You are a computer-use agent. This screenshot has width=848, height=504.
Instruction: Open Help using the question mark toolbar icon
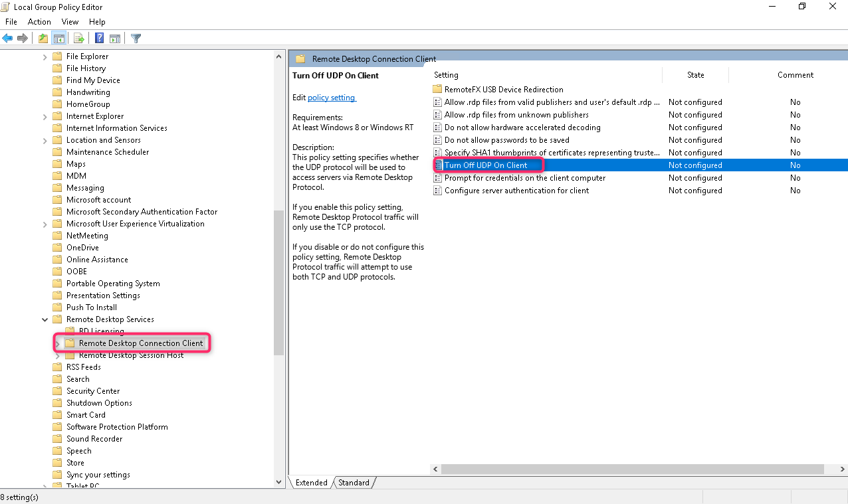98,38
